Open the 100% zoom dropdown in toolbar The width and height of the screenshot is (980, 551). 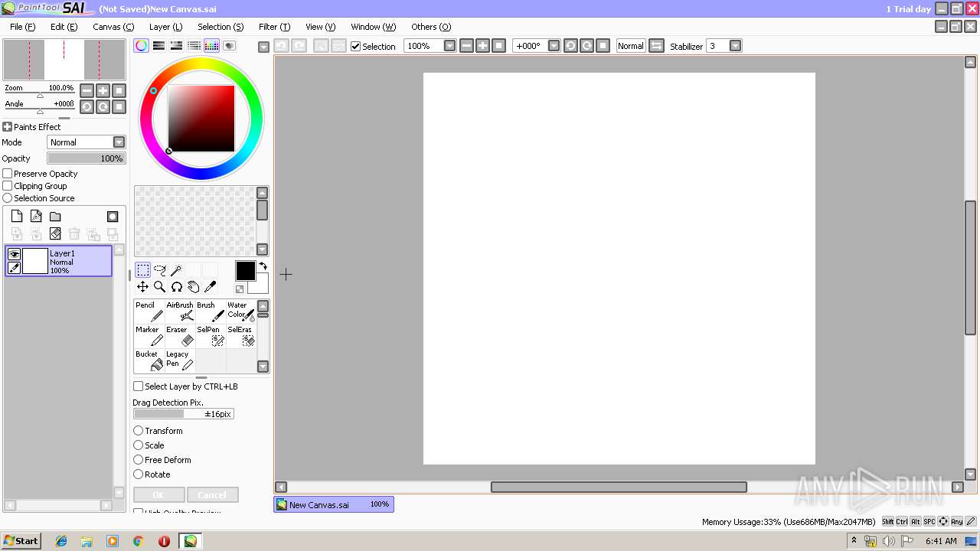[x=449, y=46]
